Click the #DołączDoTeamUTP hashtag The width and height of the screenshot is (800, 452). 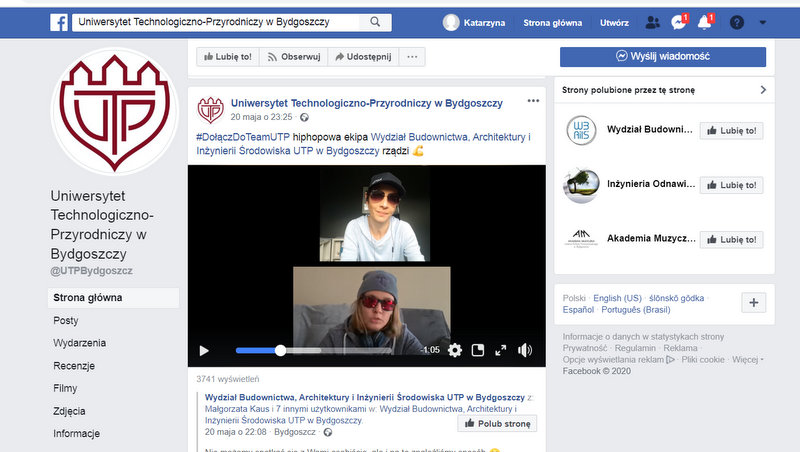(243, 137)
